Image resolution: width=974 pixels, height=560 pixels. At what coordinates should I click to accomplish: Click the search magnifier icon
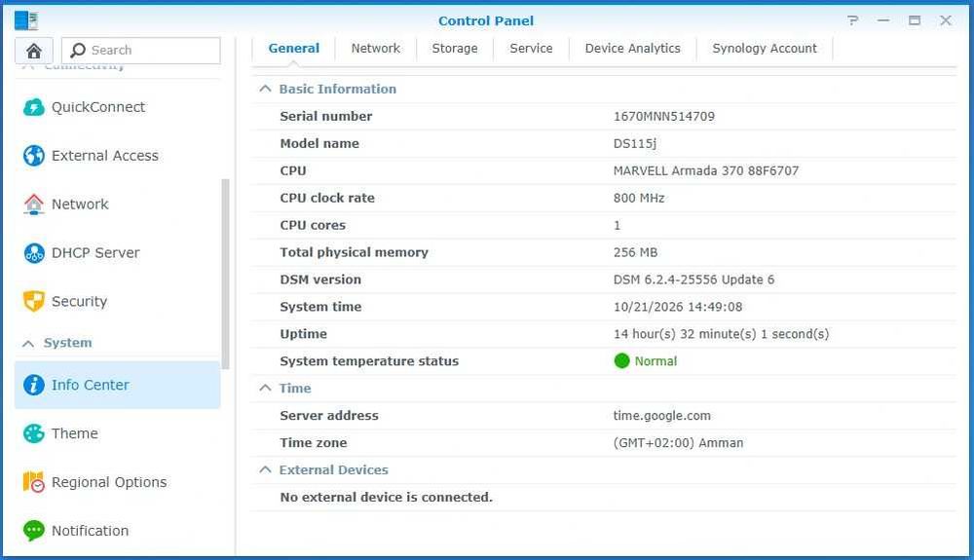point(78,50)
